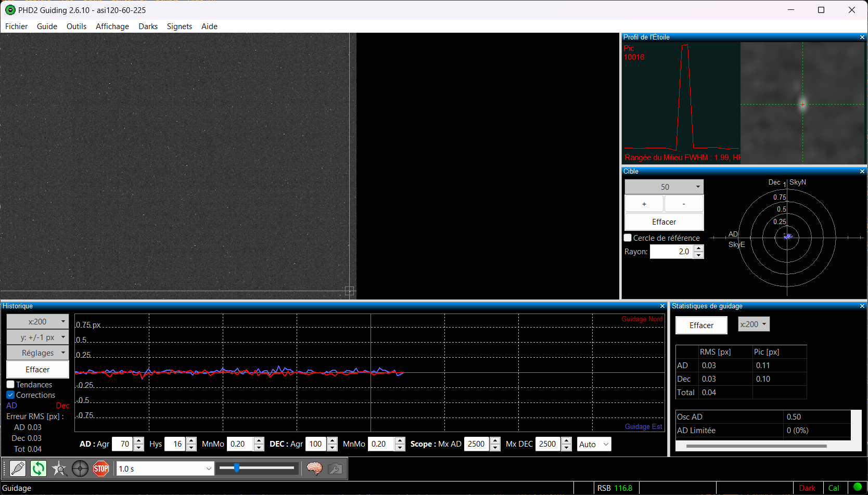
Task: Zoom in the target with the + button
Action: coord(644,204)
